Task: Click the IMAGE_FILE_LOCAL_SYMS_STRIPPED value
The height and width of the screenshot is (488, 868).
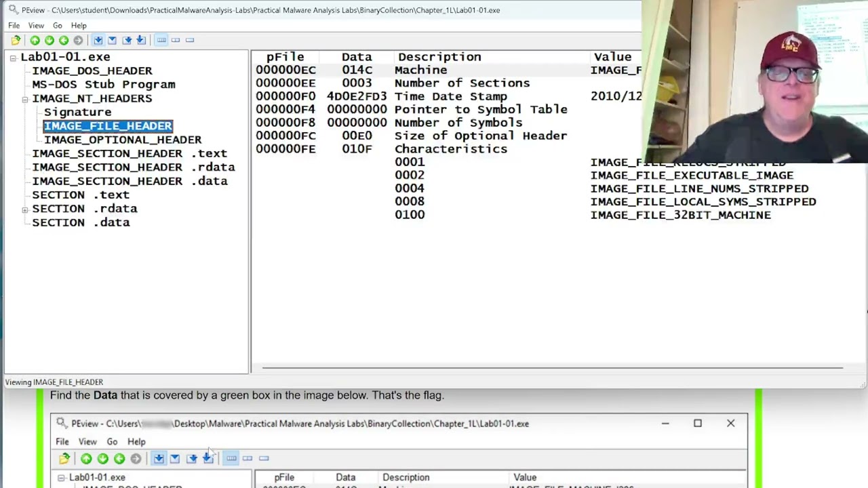Action: tap(703, 201)
